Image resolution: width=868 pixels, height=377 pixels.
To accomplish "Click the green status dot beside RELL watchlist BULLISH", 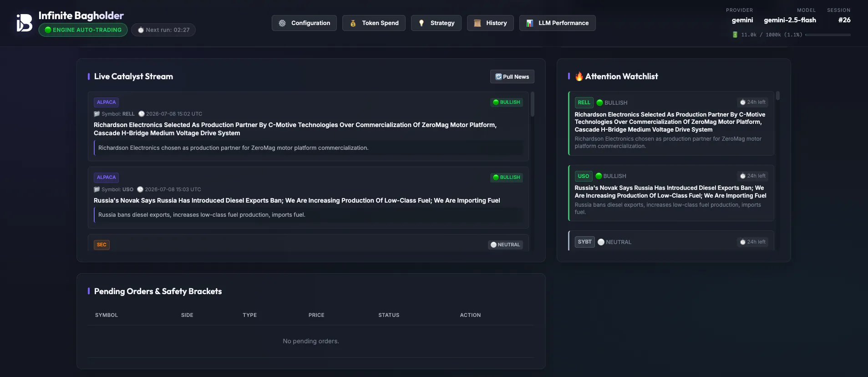I will [x=600, y=103].
